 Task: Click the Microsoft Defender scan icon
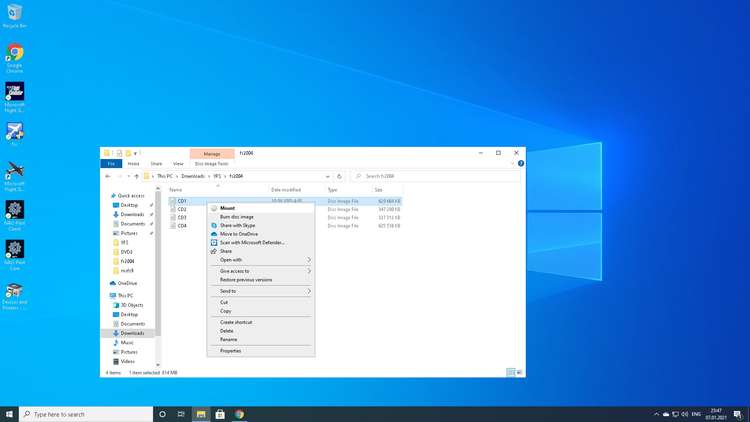point(214,243)
